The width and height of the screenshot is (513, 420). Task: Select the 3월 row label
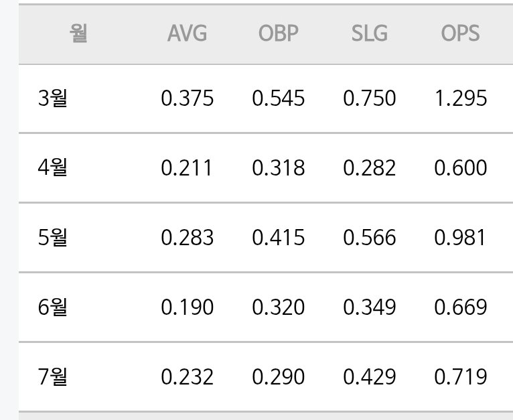[52, 98]
